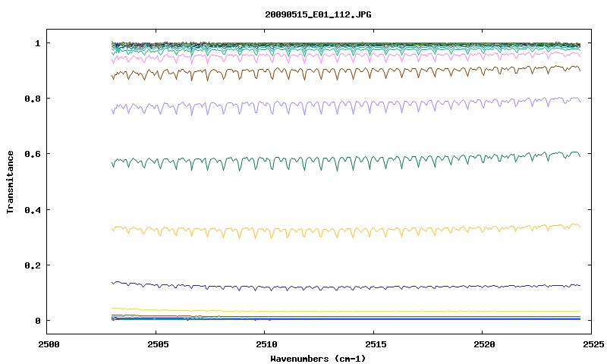The height and width of the screenshot is (364, 607).
Task: Click the y-axis tick label 1
Action: tap(37, 43)
